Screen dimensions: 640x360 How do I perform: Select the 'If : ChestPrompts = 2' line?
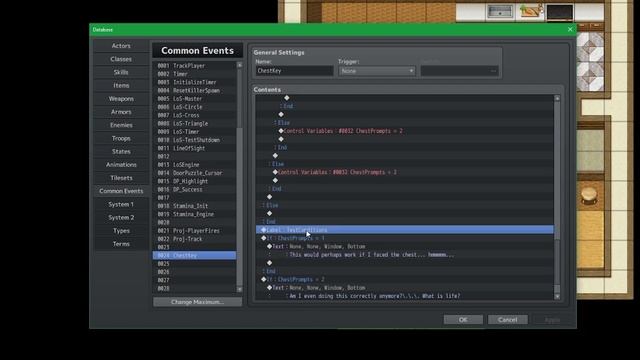click(404, 279)
